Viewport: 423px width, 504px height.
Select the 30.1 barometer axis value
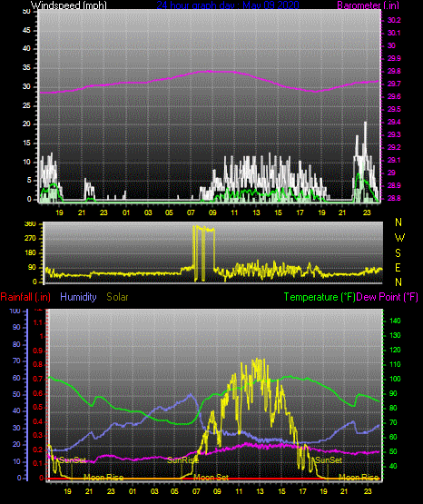pos(394,33)
